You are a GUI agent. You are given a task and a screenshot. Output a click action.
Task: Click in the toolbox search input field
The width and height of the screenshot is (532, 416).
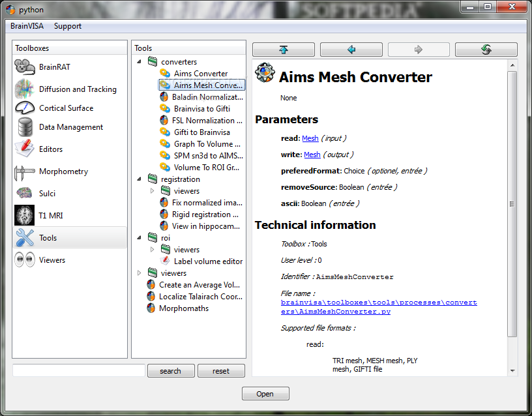tap(79, 370)
